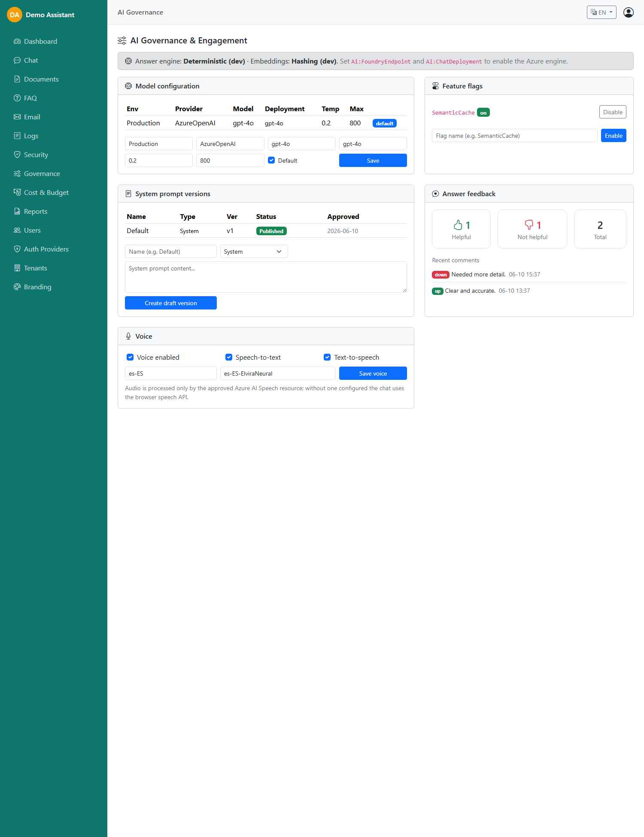Image resolution: width=644 pixels, height=837 pixels.
Task: Go to Cost & Budget menu item
Action: pyautogui.click(x=46, y=193)
